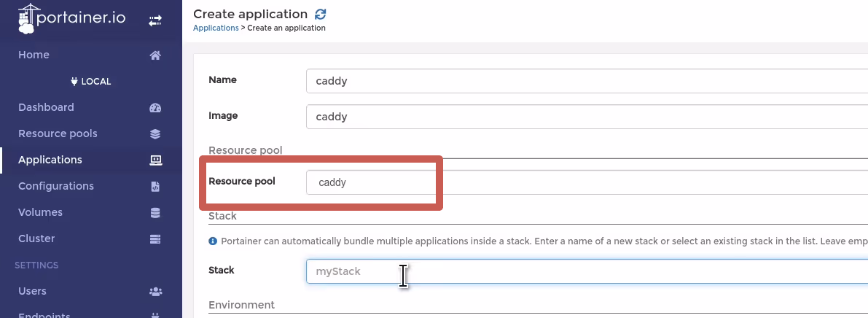Click the Resource pools layers icon

click(x=155, y=133)
